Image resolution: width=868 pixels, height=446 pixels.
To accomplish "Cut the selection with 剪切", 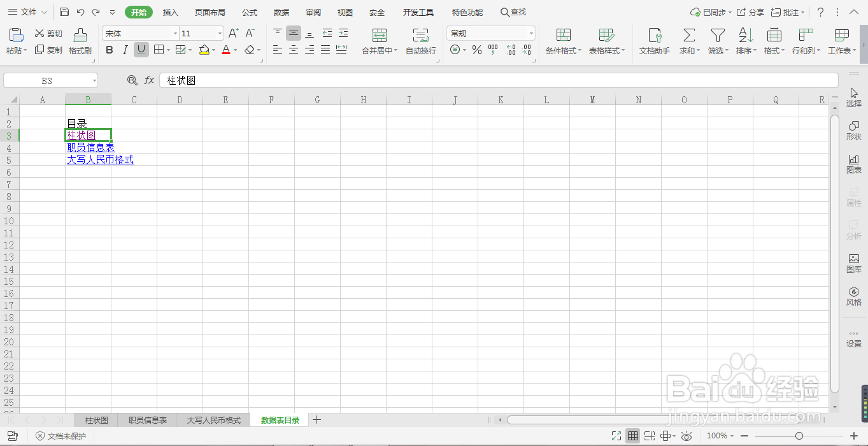I will pos(48,33).
